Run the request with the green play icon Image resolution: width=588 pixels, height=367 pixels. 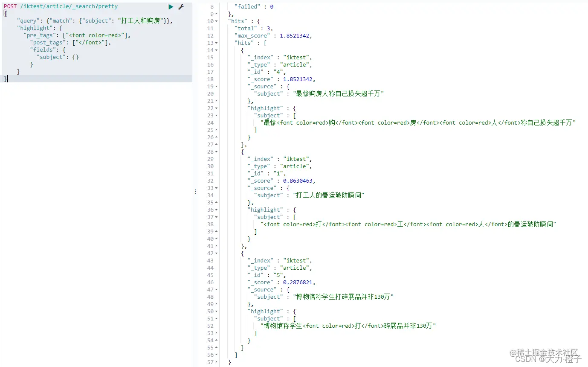click(171, 7)
